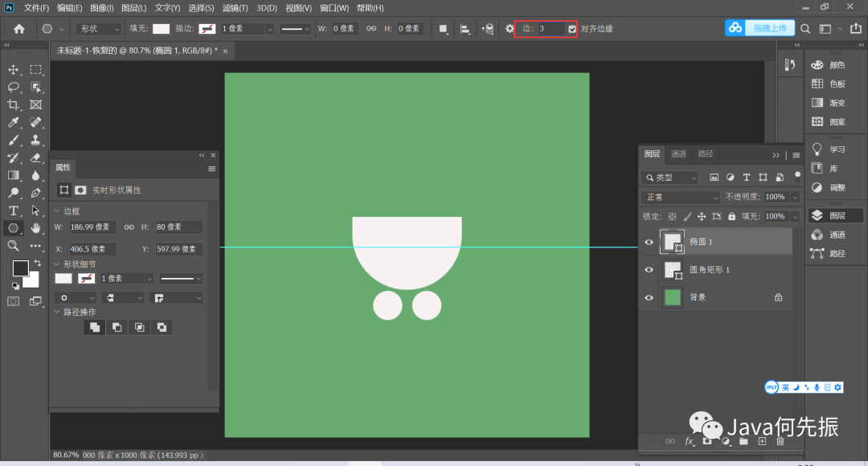Open the 滤镜(T) menu
The height and width of the screenshot is (466, 868).
coord(235,8)
